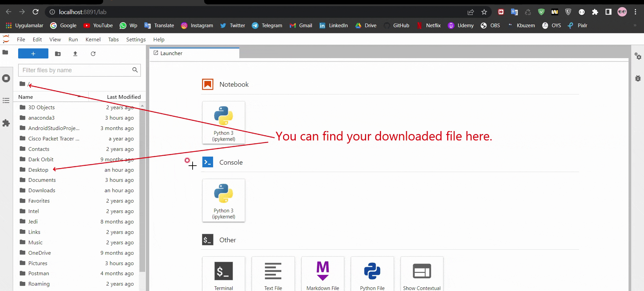This screenshot has width=644, height=291.
Task: Open the File Browser sidebar panel
Action: click(5, 52)
